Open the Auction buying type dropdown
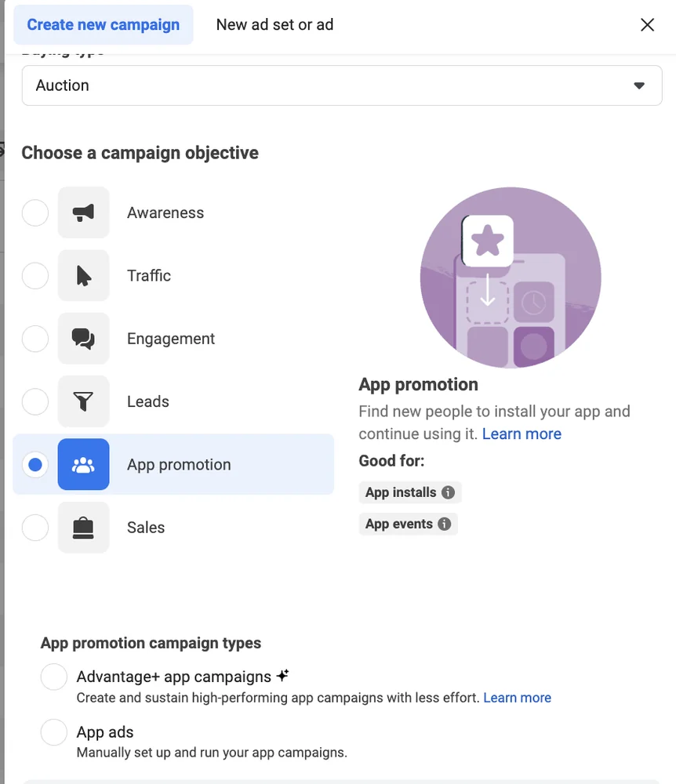The image size is (676, 784). [x=342, y=85]
